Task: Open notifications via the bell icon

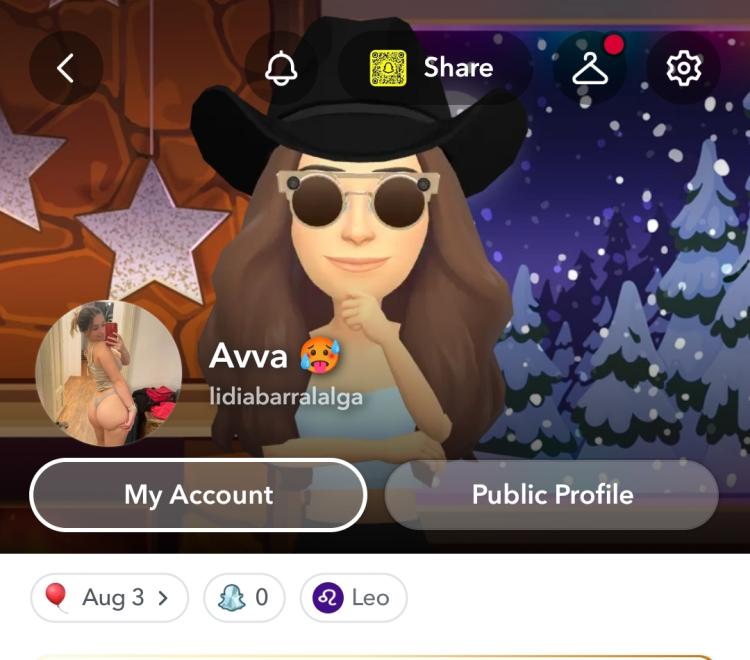Action: pyautogui.click(x=281, y=68)
